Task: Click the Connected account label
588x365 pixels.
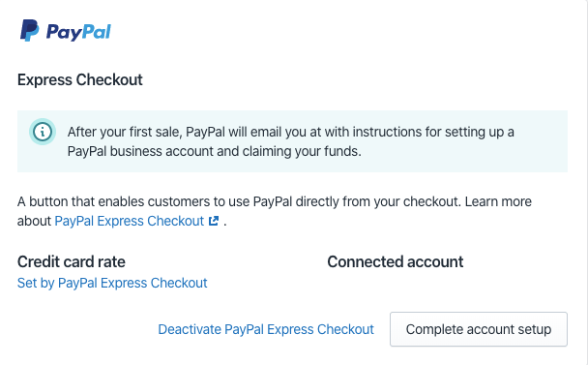Action: pyautogui.click(x=396, y=261)
